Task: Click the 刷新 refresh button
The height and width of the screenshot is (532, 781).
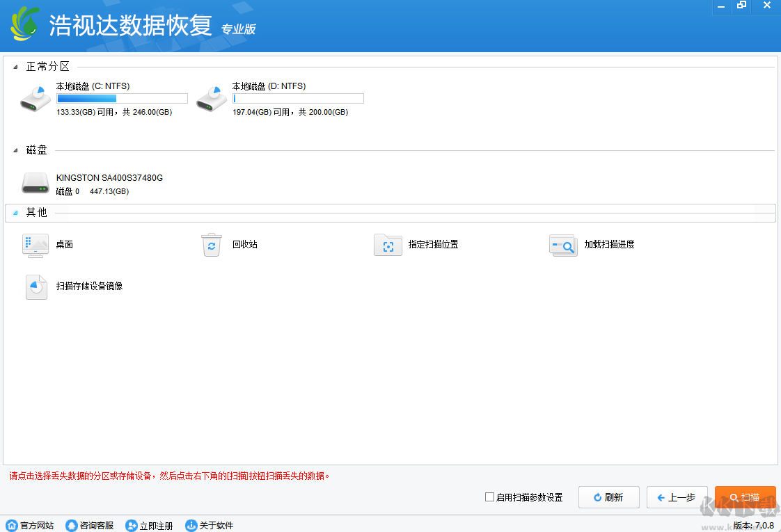Action: point(608,497)
